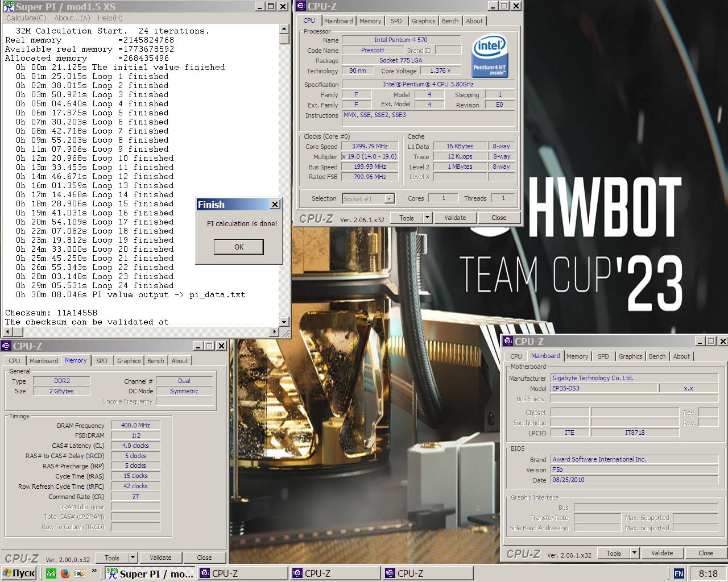Click the Intel Pentium 4 HT logo
This screenshot has height=582, width=728.
(490, 56)
